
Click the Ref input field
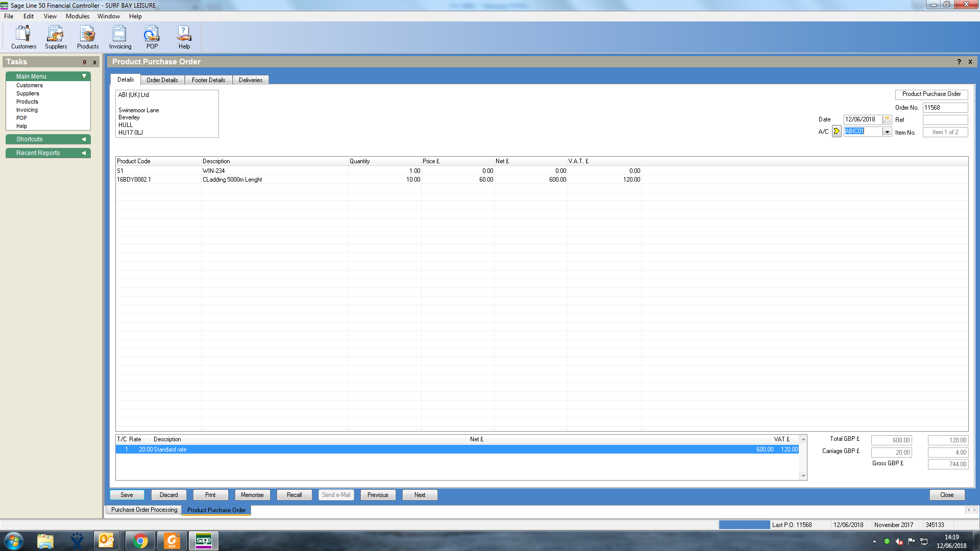coord(945,120)
